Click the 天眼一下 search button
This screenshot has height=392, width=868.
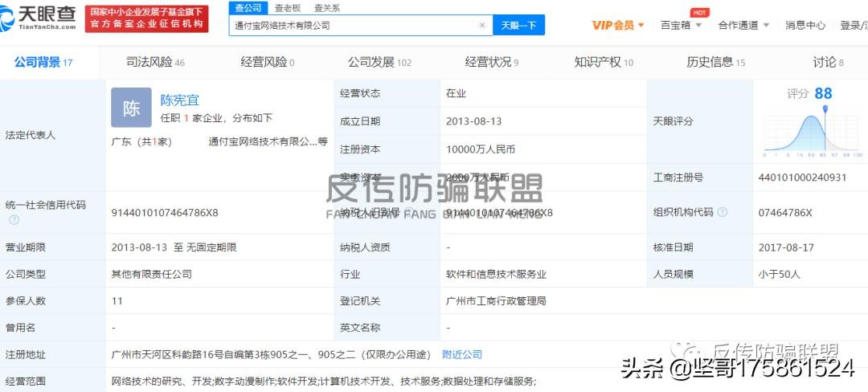coord(518,25)
